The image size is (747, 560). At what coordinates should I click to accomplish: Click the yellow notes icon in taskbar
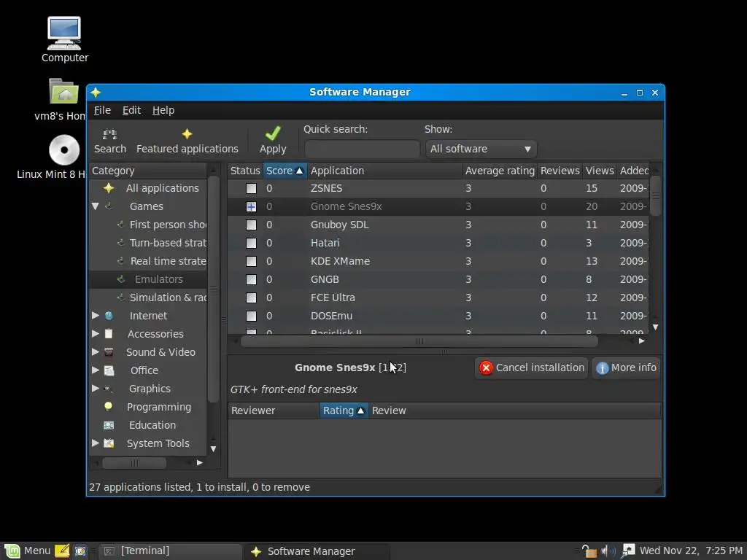pyautogui.click(x=62, y=551)
